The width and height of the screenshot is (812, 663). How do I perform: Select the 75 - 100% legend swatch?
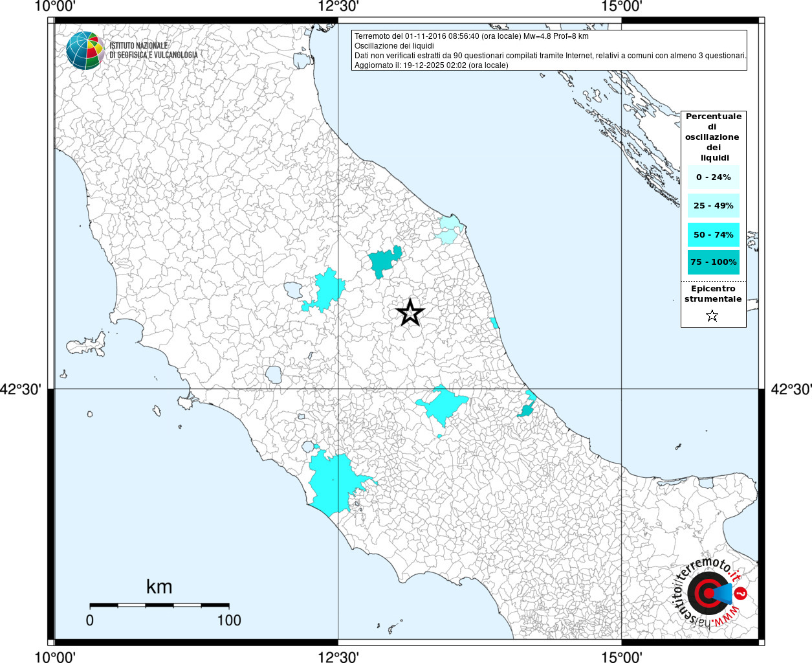coord(713,262)
